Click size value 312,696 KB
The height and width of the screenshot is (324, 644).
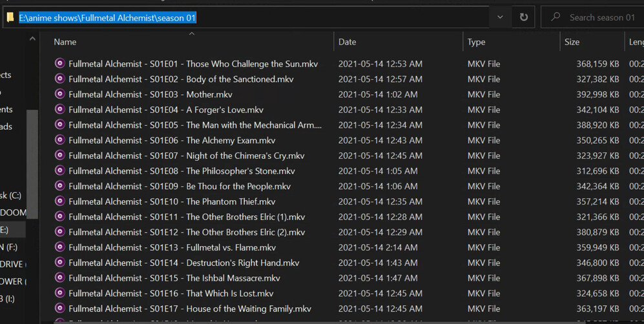click(597, 170)
